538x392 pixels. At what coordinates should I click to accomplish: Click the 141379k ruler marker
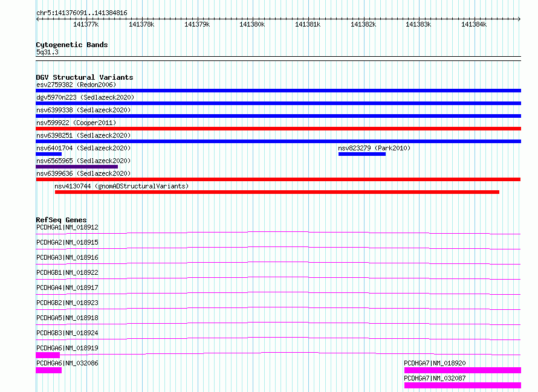pyautogui.click(x=197, y=24)
